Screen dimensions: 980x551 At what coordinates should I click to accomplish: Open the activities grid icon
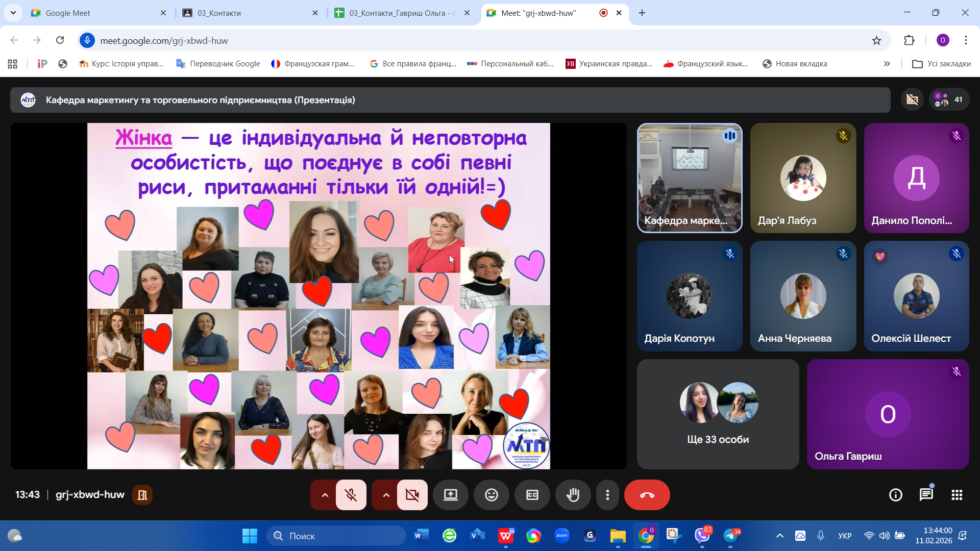(x=957, y=495)
